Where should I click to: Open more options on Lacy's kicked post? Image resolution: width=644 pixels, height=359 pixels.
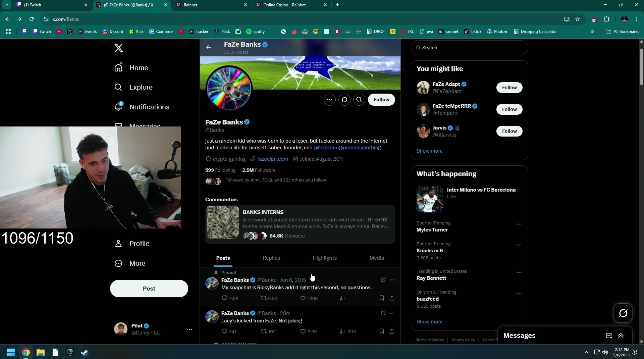(392, 313)
